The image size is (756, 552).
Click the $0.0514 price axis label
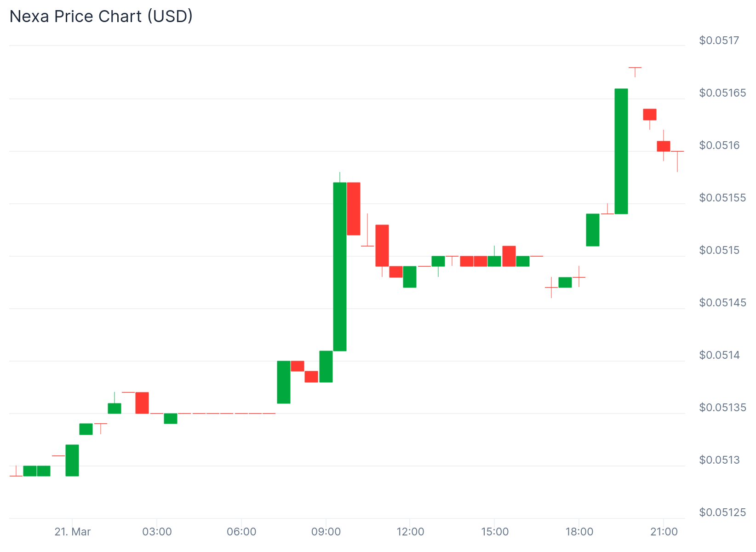point(719,355)
